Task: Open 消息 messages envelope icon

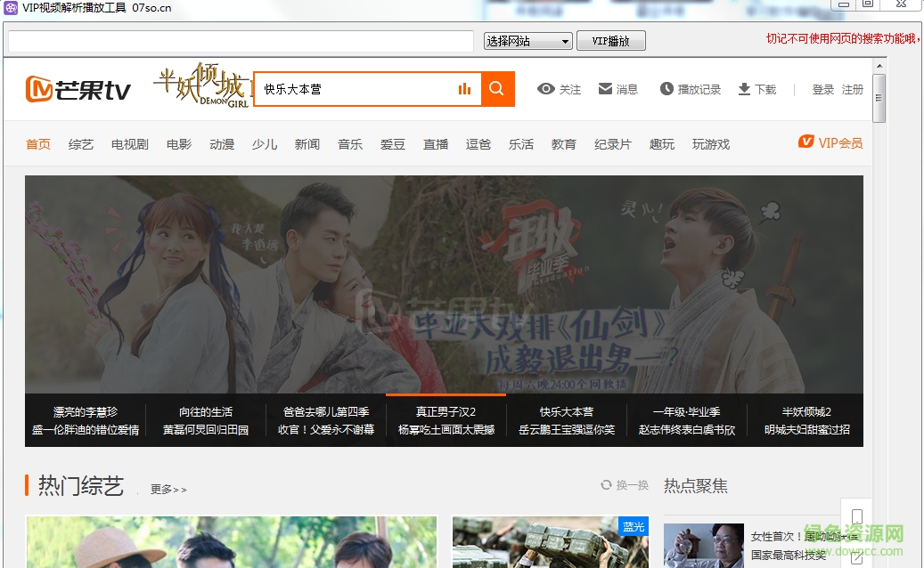Action: [x=605, y=89]
